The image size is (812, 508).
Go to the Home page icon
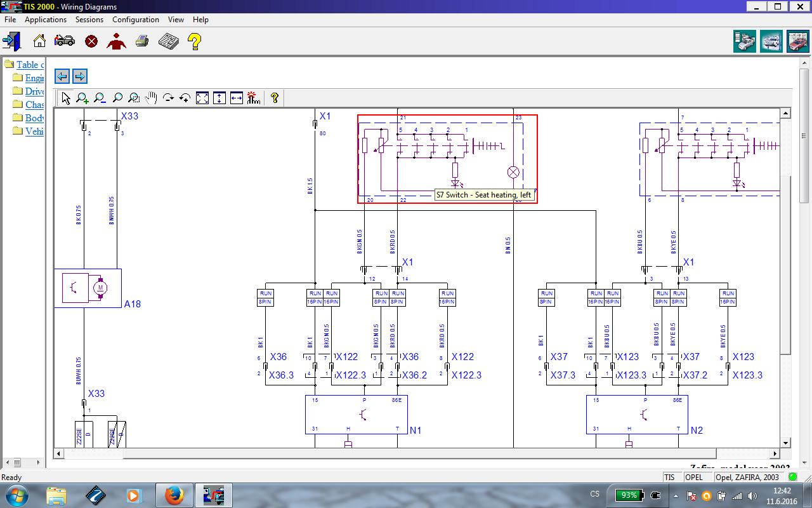tap(39, 41)
